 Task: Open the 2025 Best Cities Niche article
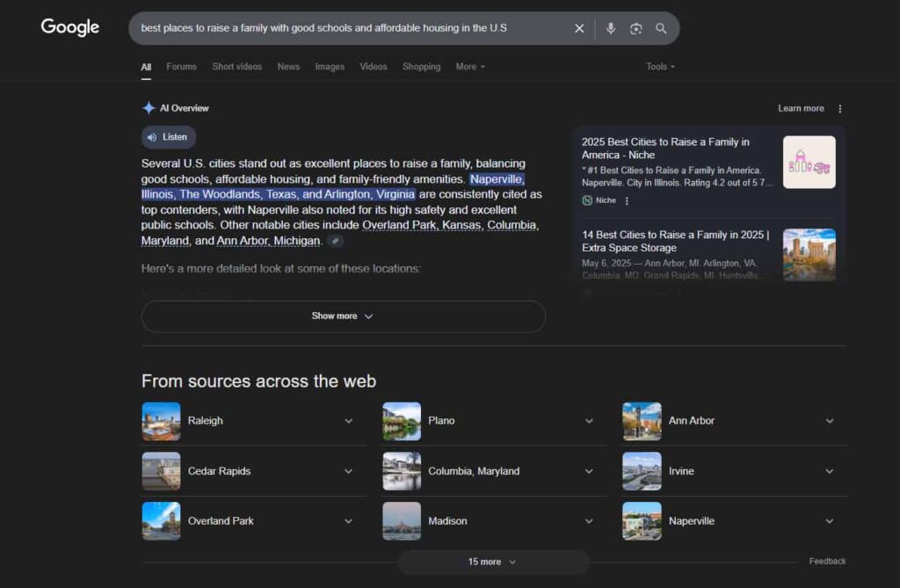click(x=666, y=149)
